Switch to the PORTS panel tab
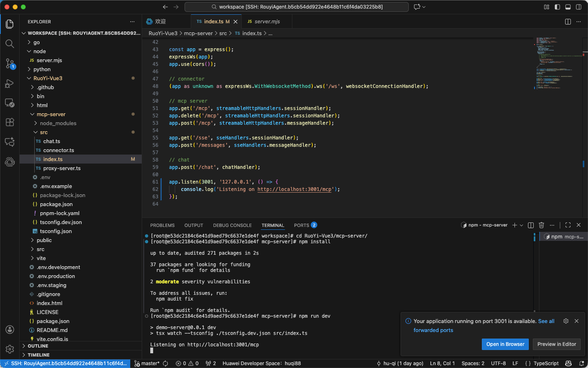This screenshot has height=368, width=588. point(305,225)
